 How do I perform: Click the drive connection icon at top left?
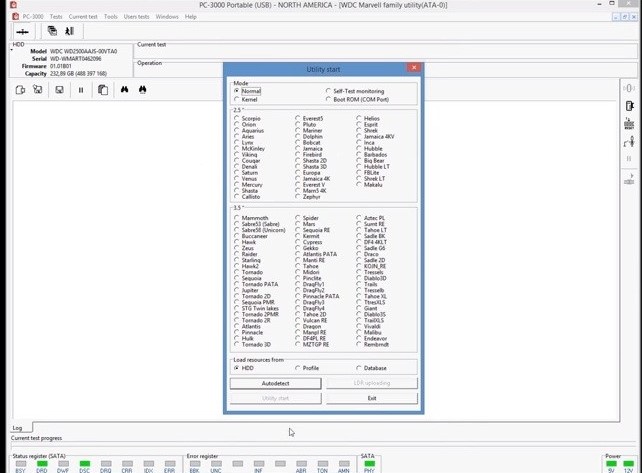click(22, 31)
